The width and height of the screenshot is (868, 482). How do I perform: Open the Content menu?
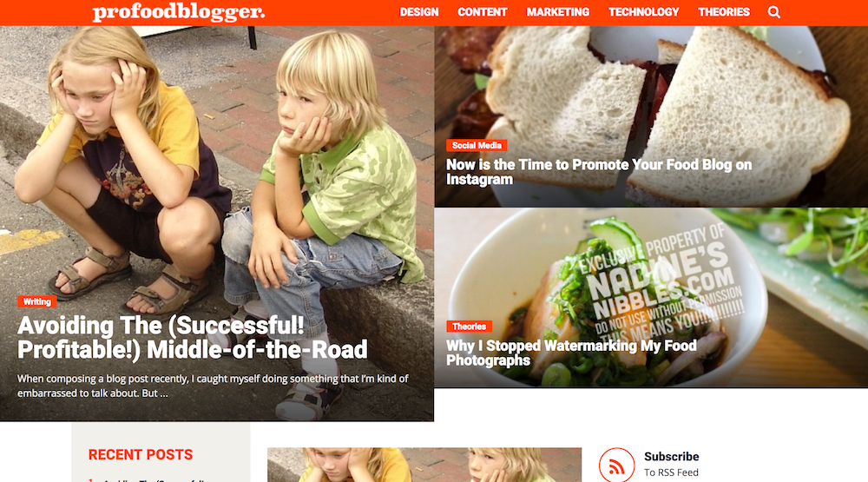pos(482,12)
